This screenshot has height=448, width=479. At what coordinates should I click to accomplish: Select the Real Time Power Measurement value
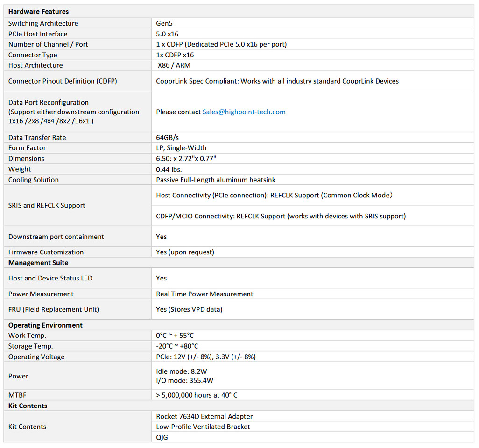tap(204, 294)
